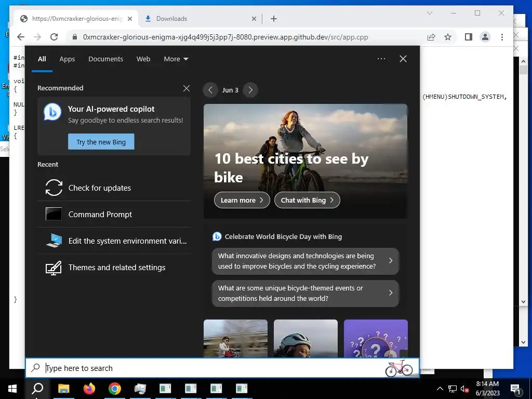Close the Downloads tab
Viewport: 532px width, 399px height.
pos(254,19)
